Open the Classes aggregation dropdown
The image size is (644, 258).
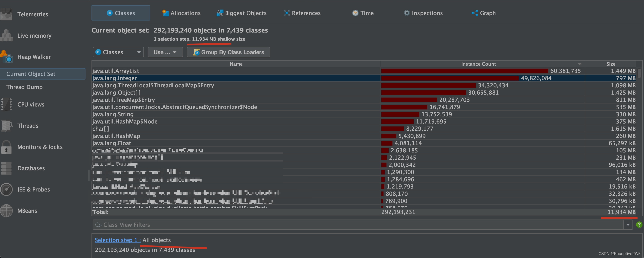(118, 52)
